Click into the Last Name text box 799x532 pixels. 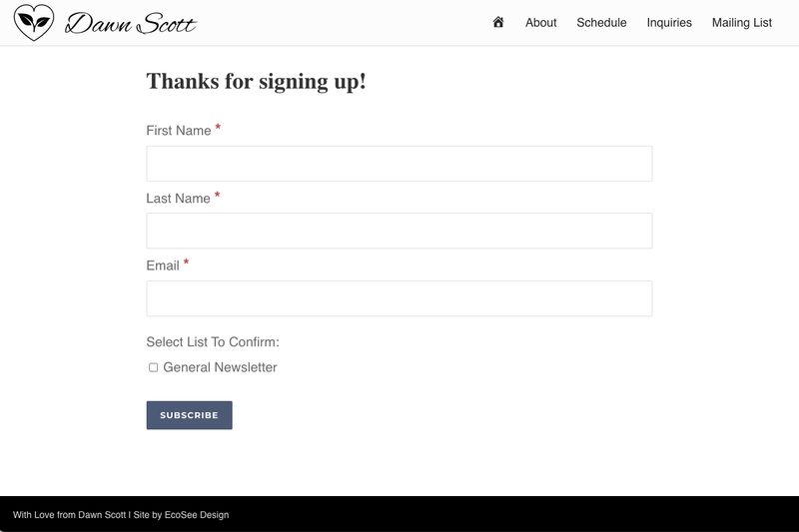(399, 231)
